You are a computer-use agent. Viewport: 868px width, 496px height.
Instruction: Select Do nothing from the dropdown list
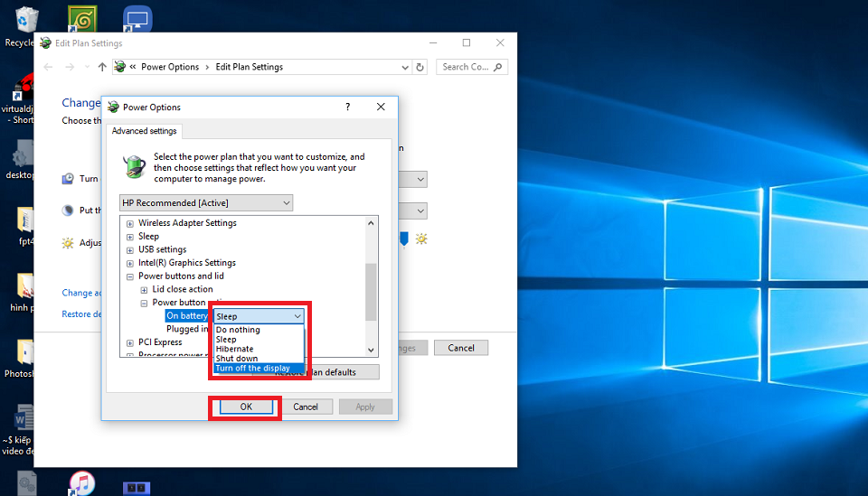coord(259,330)
